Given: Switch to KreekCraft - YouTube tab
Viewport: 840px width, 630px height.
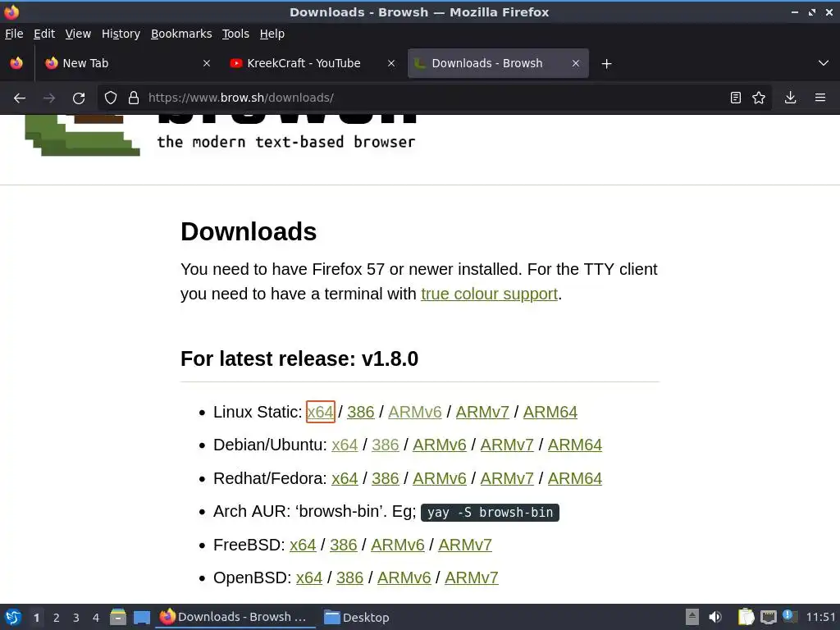Looking at the screenshot, I should click(x=313, y=63).
